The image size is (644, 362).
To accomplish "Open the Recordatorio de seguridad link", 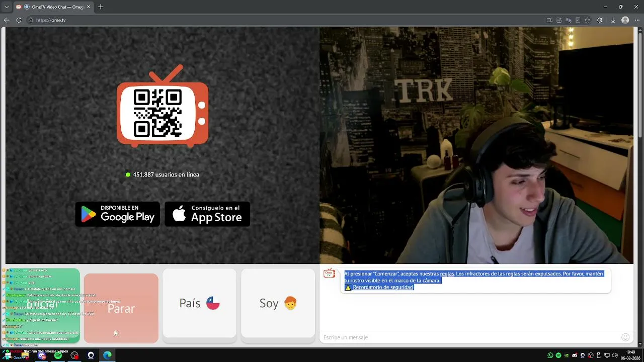I will [383, 287].
